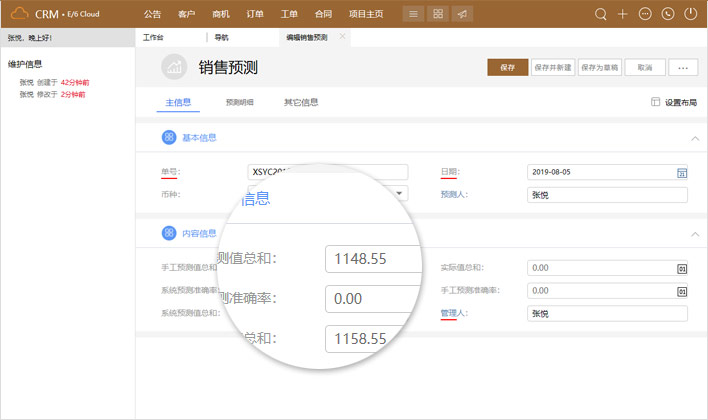Switch to the 预测明细 tab
This screenshot has height=420, width=708.
[240, 102]
